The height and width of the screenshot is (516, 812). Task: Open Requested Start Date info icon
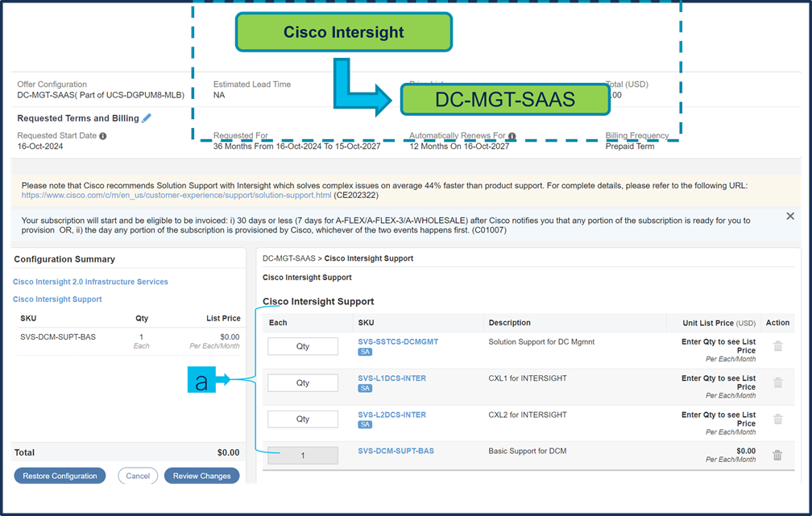pos(103,136)
